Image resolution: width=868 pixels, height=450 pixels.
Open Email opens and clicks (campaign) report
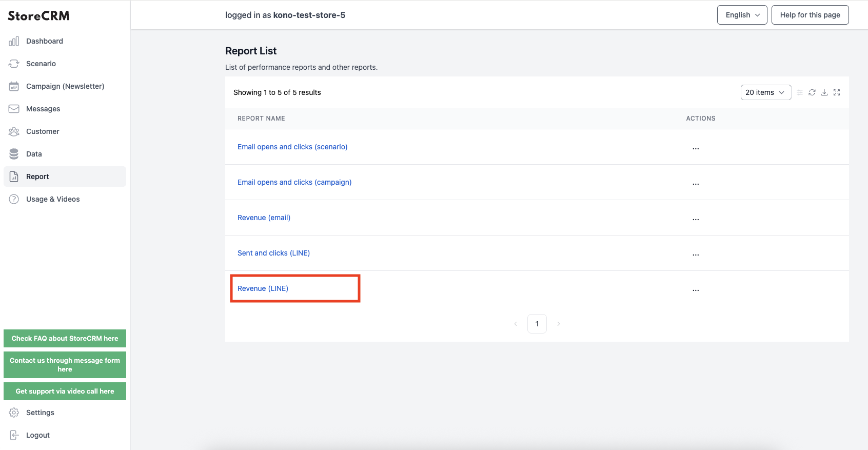click(294, 182)
